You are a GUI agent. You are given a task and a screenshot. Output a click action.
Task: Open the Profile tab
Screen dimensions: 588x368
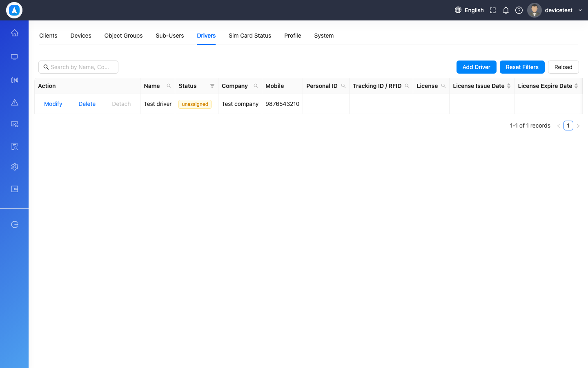tap(293, 36)
